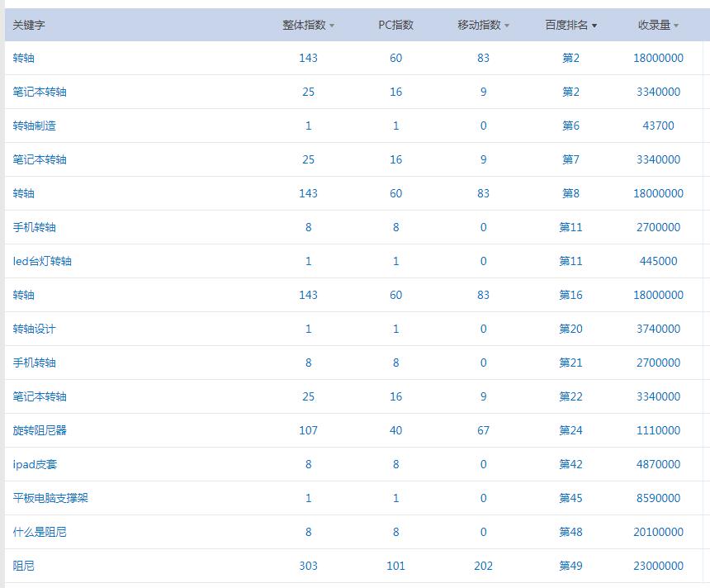The height and width of the screenshot is (588, 710).
Task: Click the 转轴设计 keyword
Action: [x=35, y=329]
